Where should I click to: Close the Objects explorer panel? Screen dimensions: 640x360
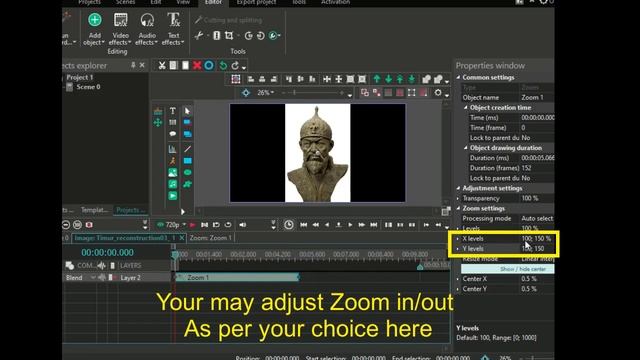pos(142,65)
